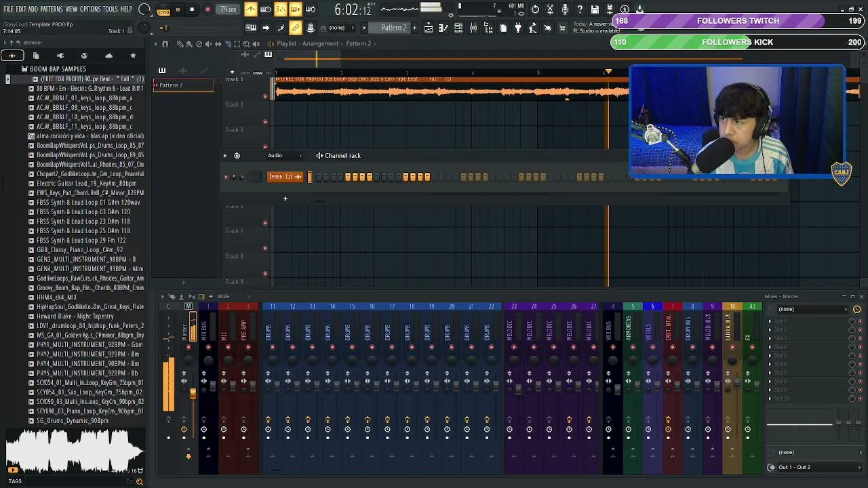Toggle playlist magnet snap icon

(x=165, y=43)
